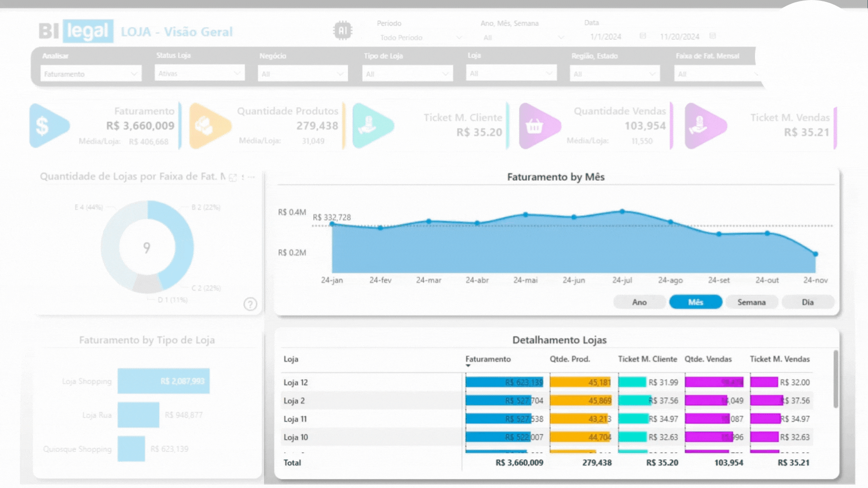Viewport: 868px width, 488px height.
Task: Switch chart granularity to Ano
Action: click(639, 302)
